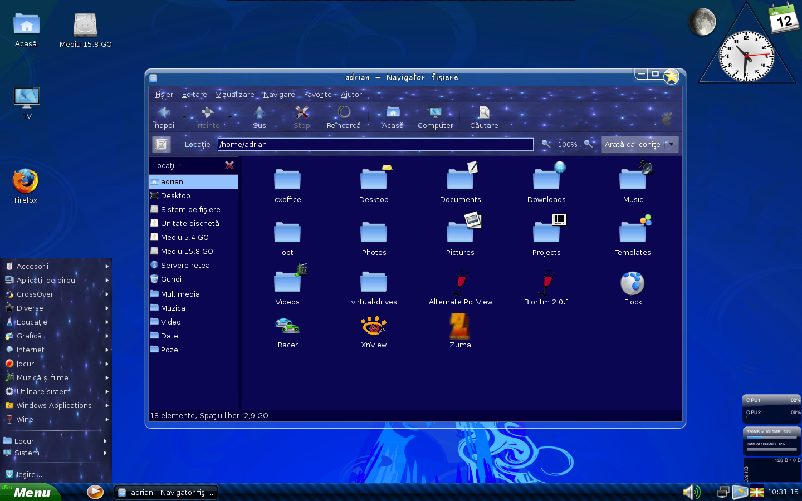Open the Forward history dropdown arrow
The width and height of the screenshot is (802, 501).
click(230, 117)
